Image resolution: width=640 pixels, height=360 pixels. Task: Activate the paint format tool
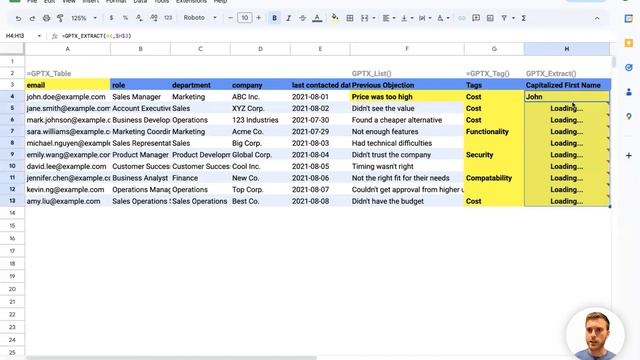60,18
